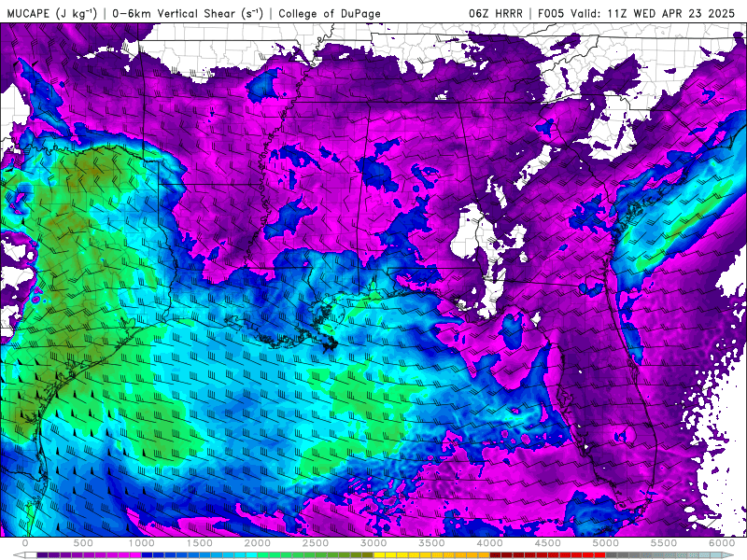Screen dimensions: 747x560
Task: Click the 0 tick label on color scale
Action: [25, 543]
